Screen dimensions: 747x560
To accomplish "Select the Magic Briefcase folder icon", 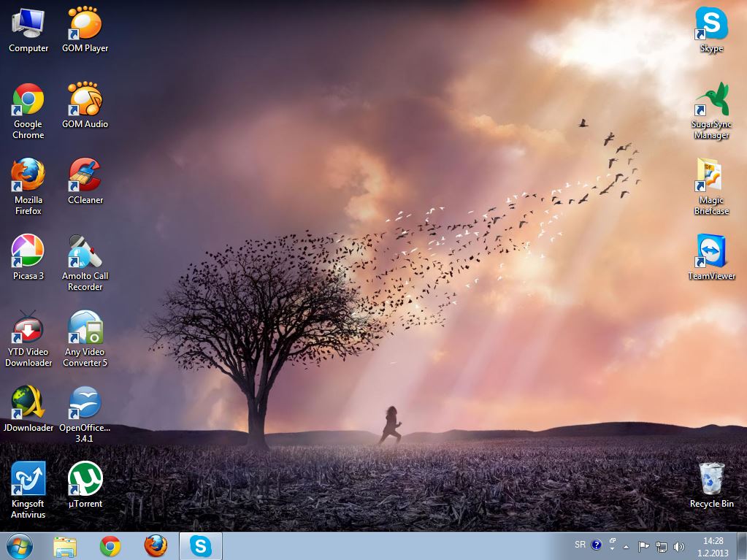I will coord(711,187).
